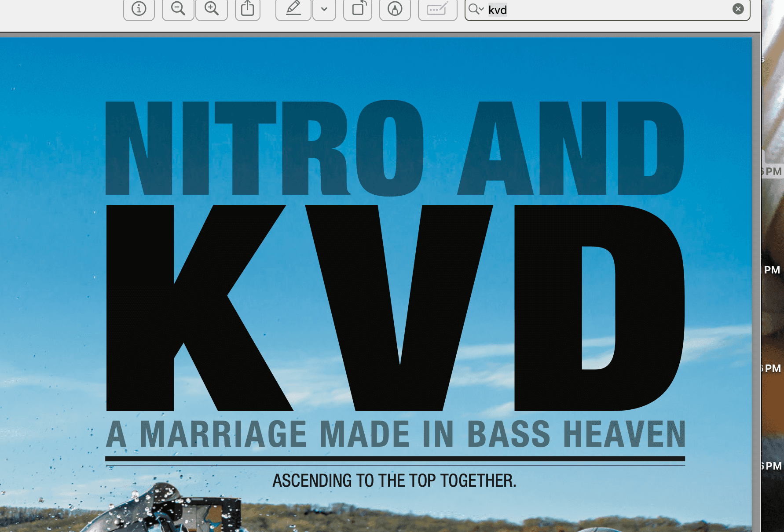Click the NITRO AND headline text

coord(395,149)
